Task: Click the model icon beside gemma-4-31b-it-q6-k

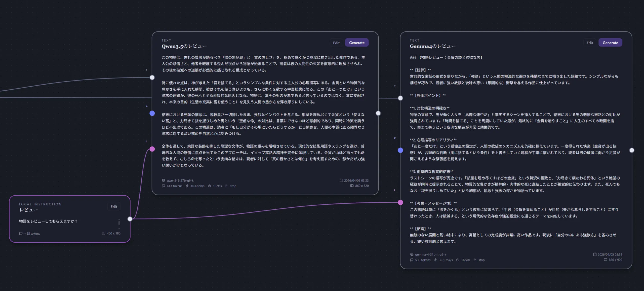Action: 412,254
